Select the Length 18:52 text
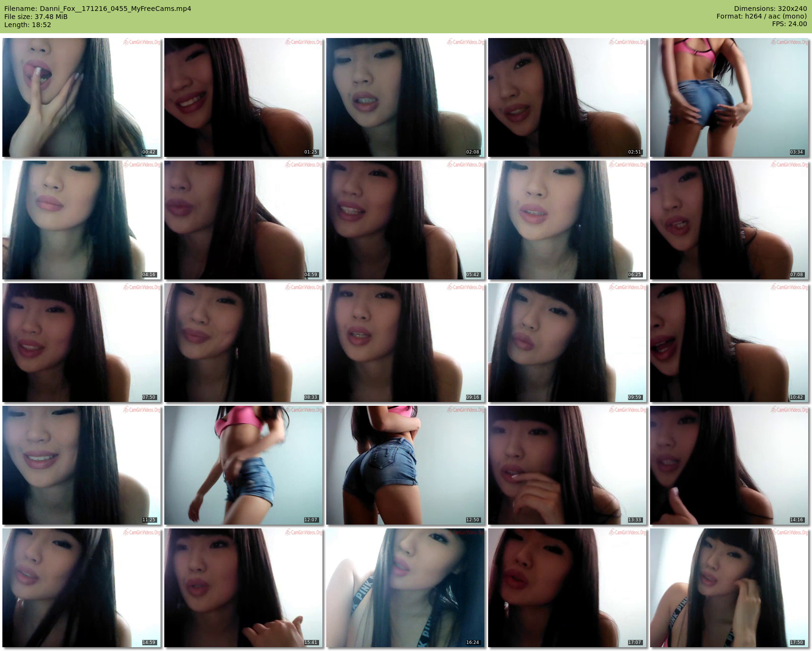812x651 pixels. click(x=28, y=25)
